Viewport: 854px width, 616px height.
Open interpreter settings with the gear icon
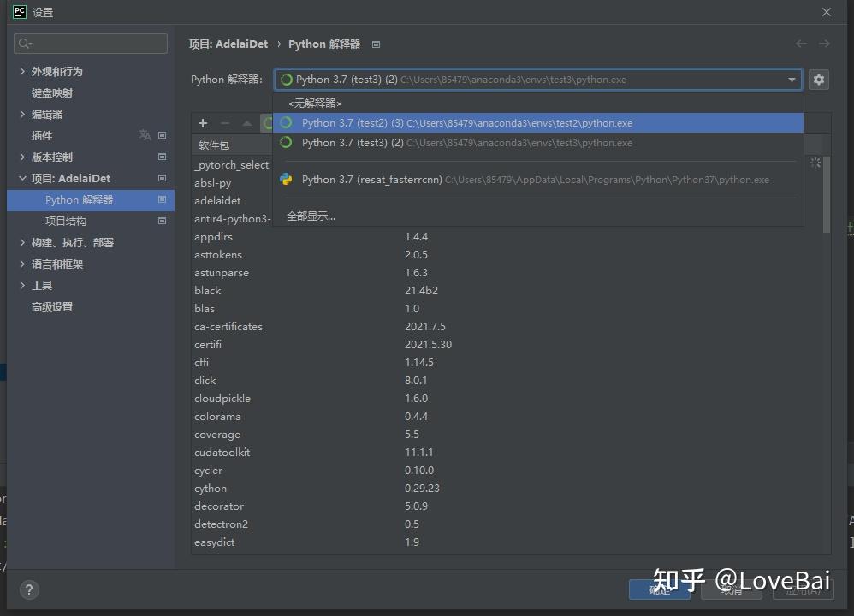tap(819, 79)
